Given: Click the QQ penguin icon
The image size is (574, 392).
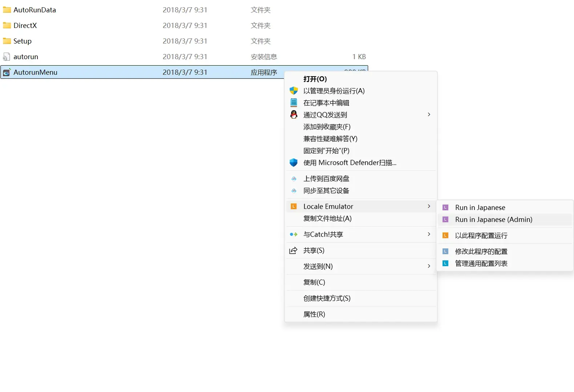Looking at the screenshot, I should pyautogui.click(x=294, y=115).
